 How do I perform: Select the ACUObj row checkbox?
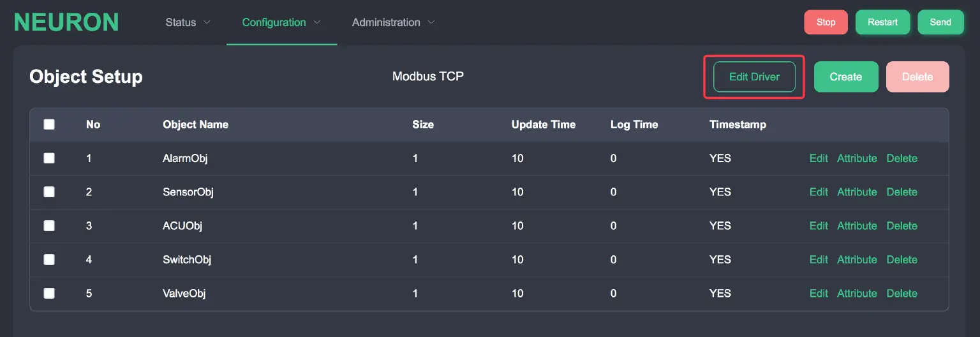coord(49,225)
